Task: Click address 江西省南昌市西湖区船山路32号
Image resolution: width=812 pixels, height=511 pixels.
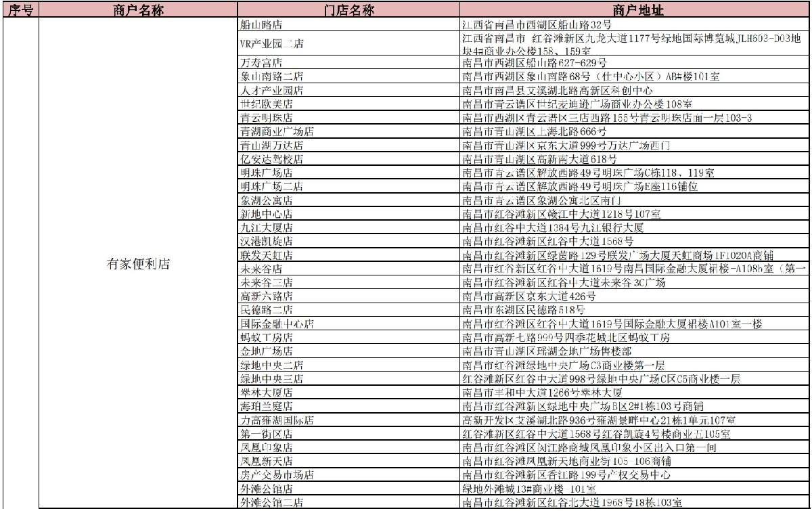Action: [537, 24]
